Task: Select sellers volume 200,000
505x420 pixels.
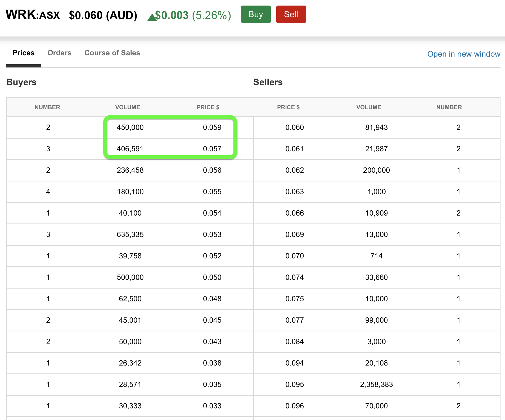Action: tap(376, 170)
